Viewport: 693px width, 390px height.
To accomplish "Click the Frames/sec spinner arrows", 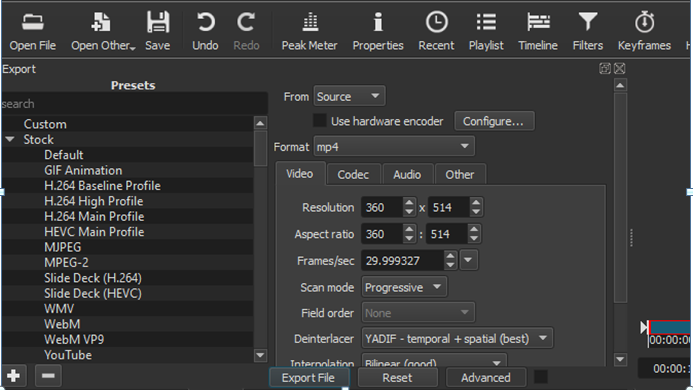I will pos(450,260).
